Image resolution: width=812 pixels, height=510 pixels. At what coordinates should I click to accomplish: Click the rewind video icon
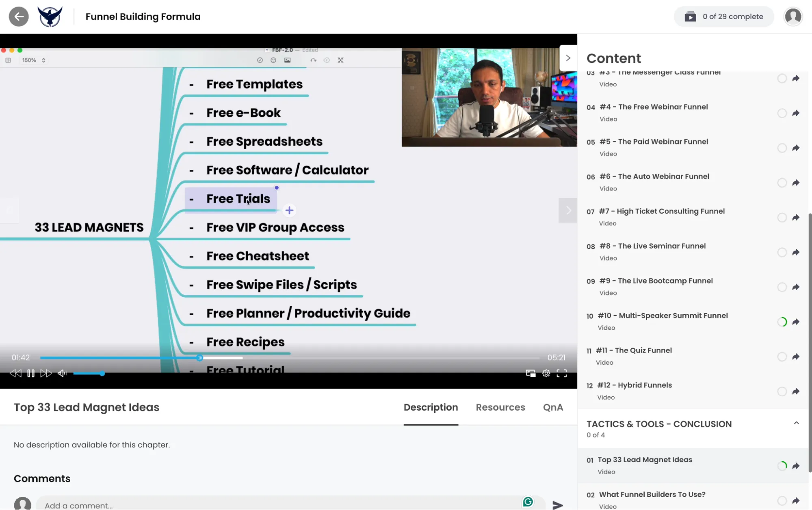click(x=15, y=373)
